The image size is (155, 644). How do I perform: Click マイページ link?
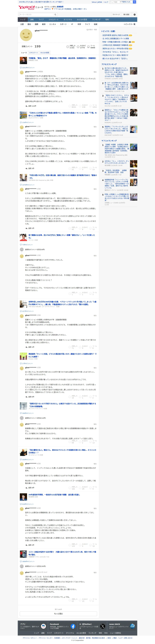click(x=116, y=14)
